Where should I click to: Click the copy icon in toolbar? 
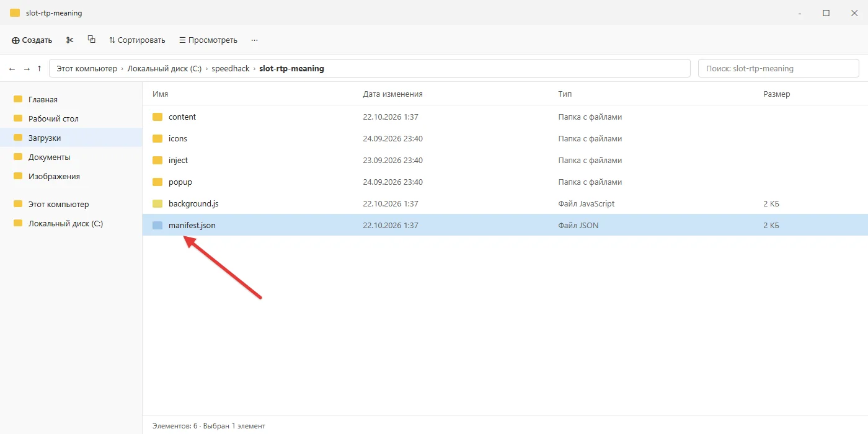coord(92,40)
